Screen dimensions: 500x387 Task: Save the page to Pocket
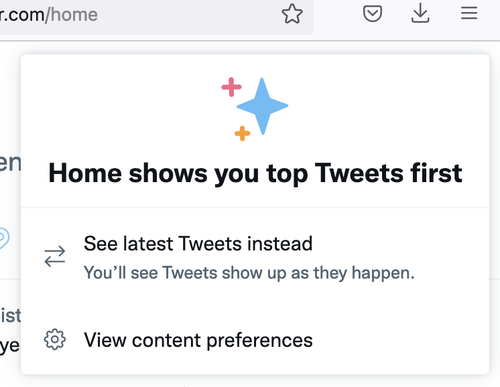pos(372,14)
